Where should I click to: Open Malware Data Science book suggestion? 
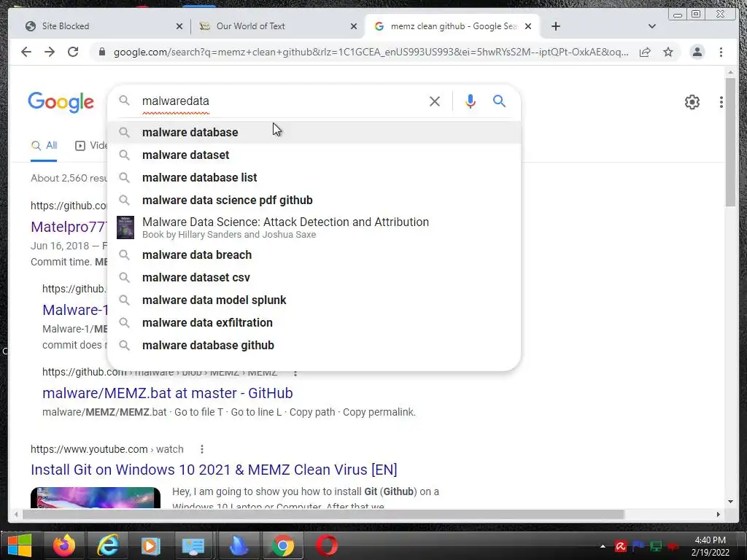314,227
